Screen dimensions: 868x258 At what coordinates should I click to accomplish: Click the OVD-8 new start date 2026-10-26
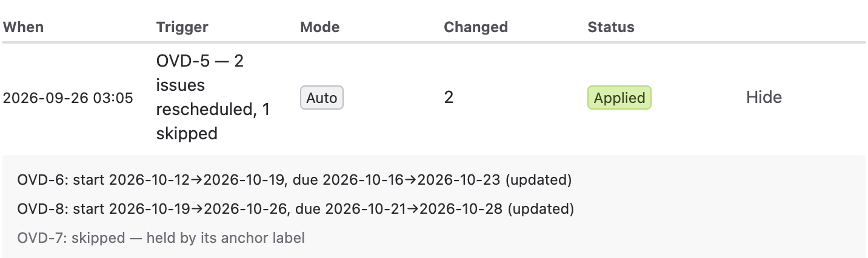tap(245, 209)
